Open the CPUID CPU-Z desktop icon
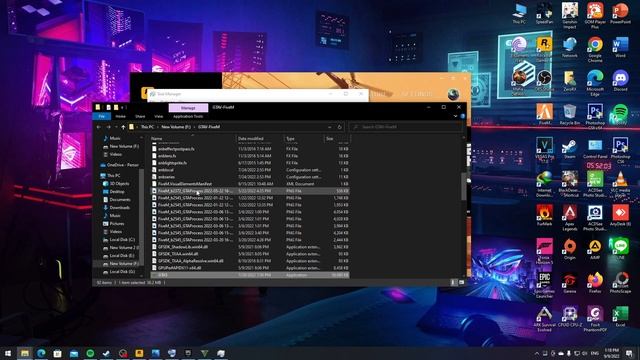 [569, 316]
